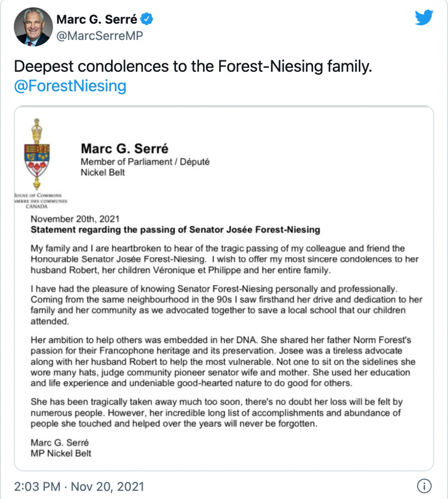Click the blue verified badge checkmark
Screen dimensions: 448x499
[147, 19]
